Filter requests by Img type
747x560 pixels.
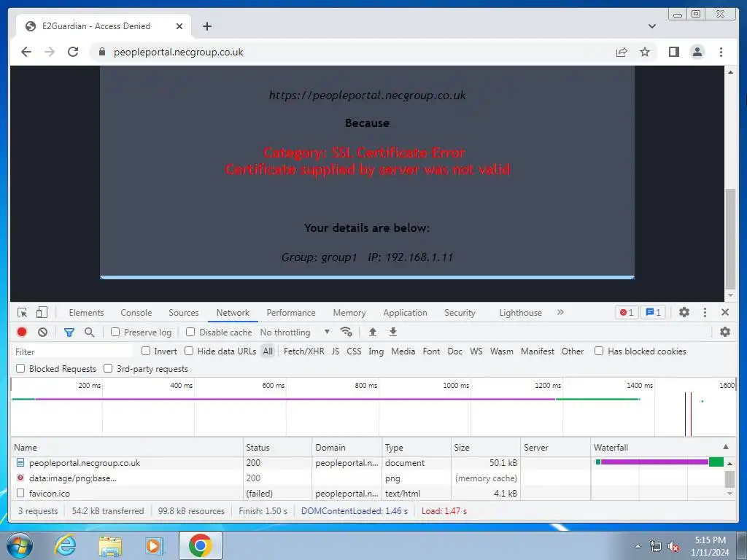coord(376,351)
